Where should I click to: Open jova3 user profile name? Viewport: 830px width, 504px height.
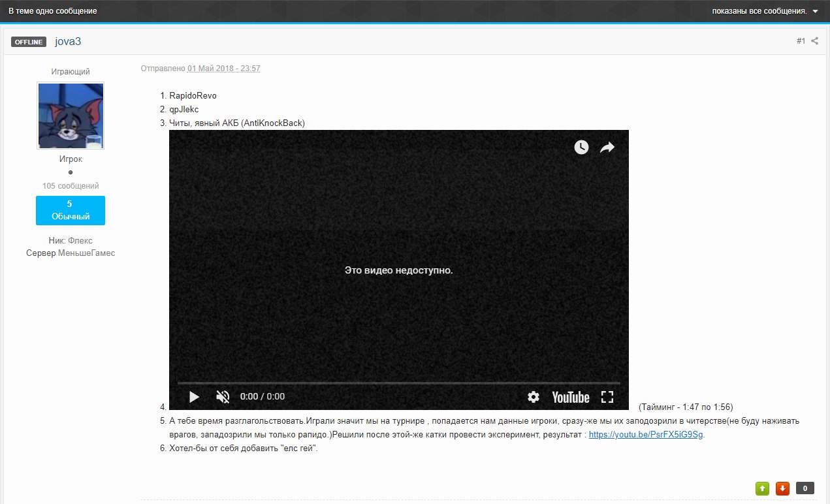coord(68,42)
